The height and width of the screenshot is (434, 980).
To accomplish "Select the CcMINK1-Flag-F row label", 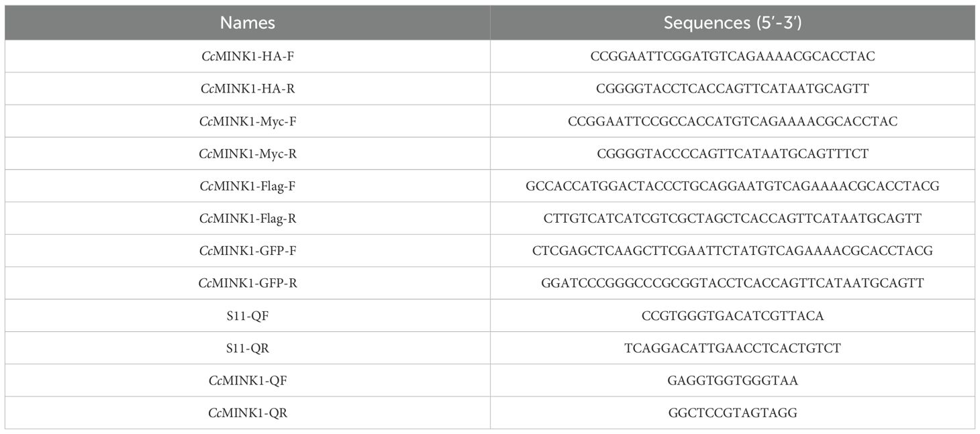I will point(248,186).
